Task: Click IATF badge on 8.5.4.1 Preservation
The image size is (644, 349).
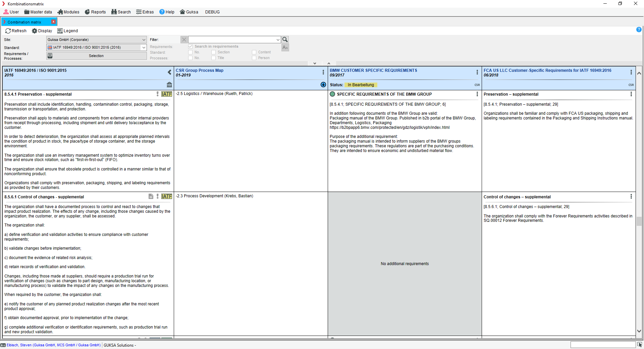Action: point(167,94)
